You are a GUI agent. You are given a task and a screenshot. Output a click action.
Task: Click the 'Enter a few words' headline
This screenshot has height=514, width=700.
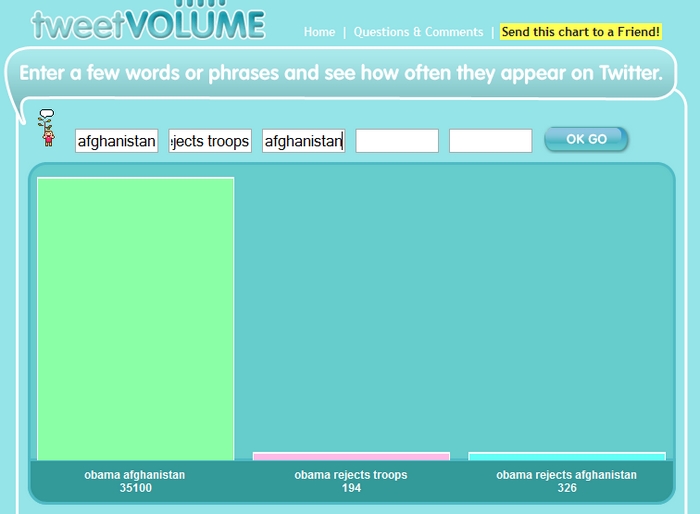point(341,73)
